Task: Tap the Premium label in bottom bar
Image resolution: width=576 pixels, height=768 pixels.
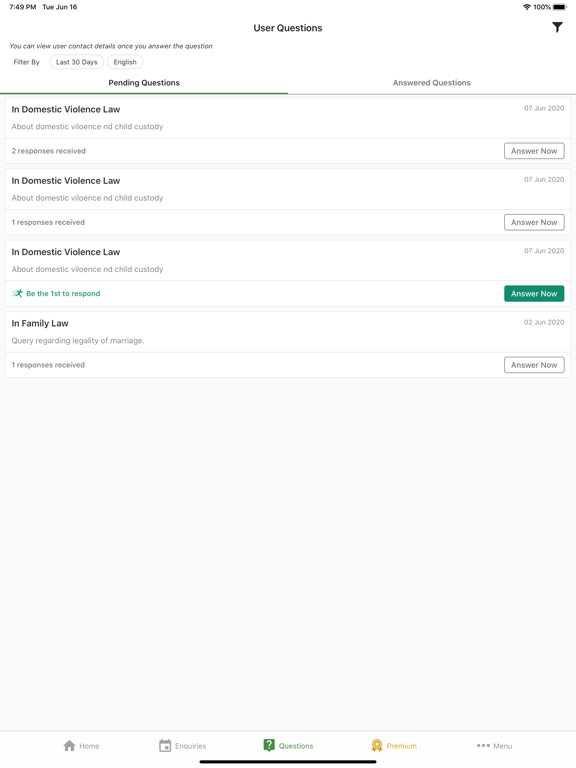Action: (x=402, y=746)
